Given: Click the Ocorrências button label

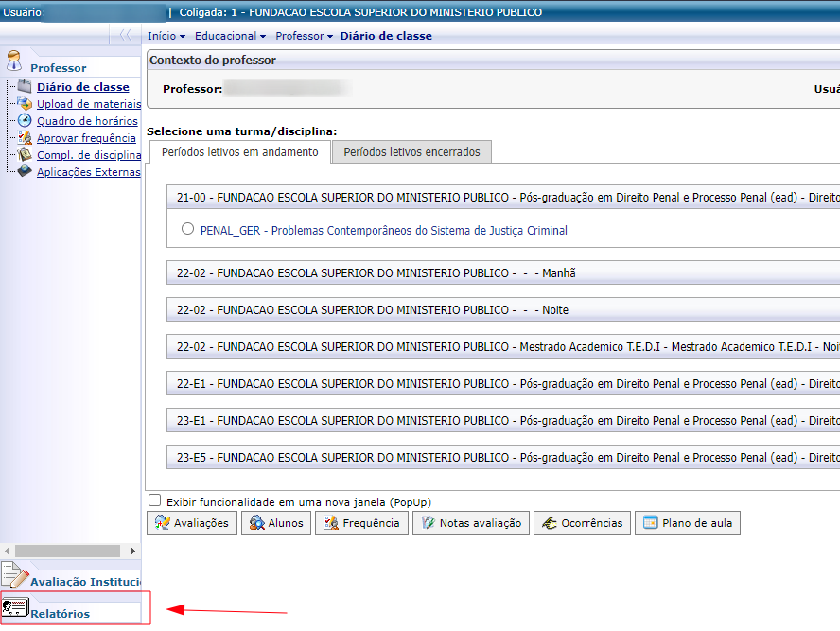Looking at the screenshot, I should click(592, 523).
